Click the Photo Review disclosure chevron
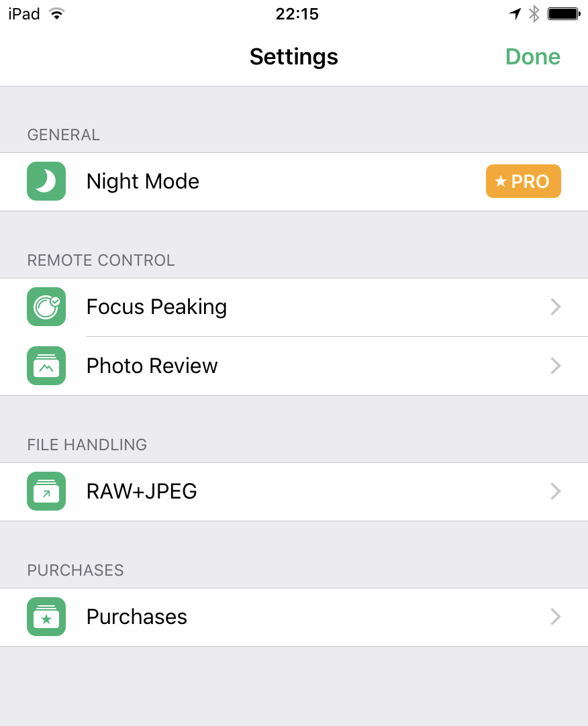The width and height of the screenshot is (588, 726). 555,366
